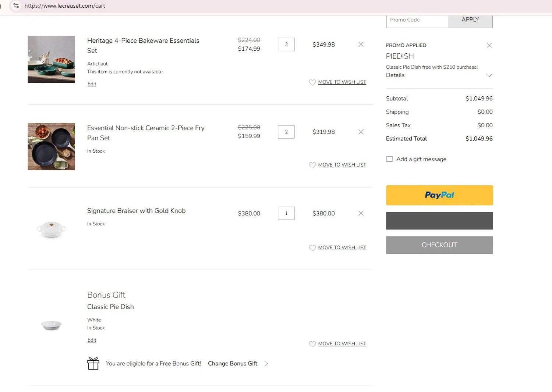This screenshot has width=552, height=392.
Task: Click heart icon for Heritage Bakeware Set
Action: point(312,82)
